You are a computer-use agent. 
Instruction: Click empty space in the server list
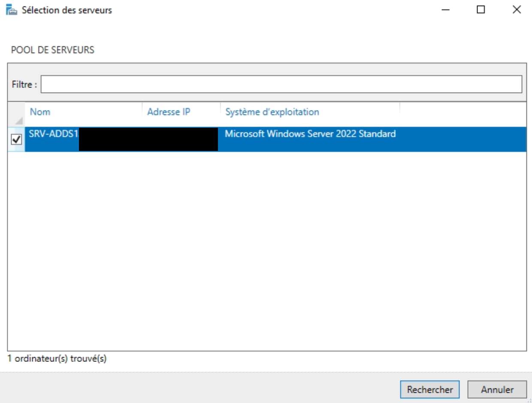[x=266, y=249]
